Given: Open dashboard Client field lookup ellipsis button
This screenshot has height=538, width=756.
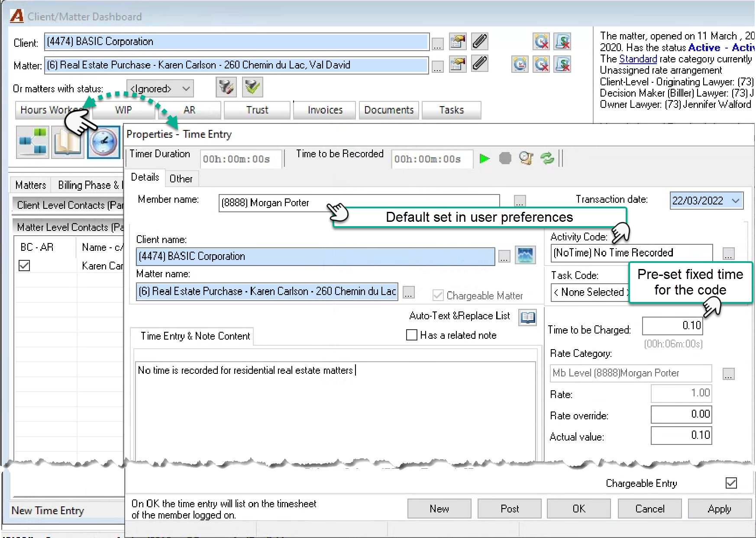Looking at the screenshot, I should click(x=438, y=44).
